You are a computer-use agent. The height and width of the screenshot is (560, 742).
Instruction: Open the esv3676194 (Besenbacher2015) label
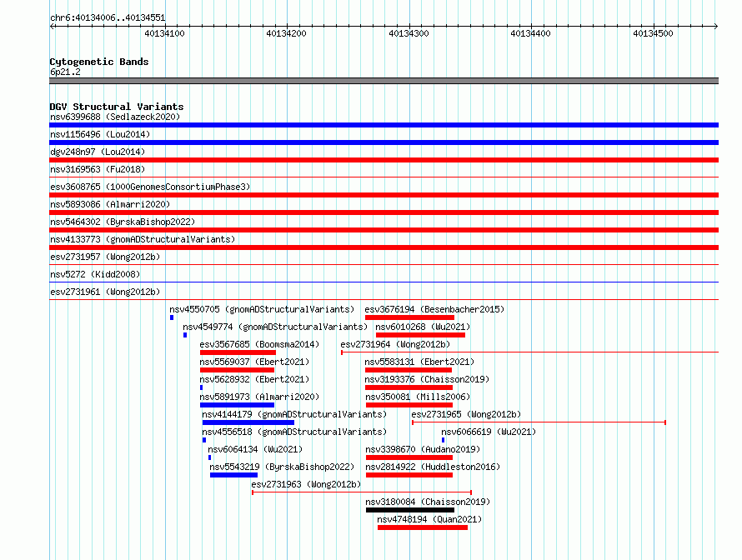coord(434,309)
